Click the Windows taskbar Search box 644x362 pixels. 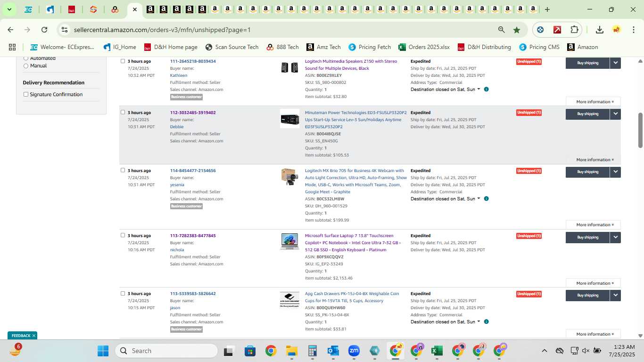pyautogui.click(x=166, y=351)
